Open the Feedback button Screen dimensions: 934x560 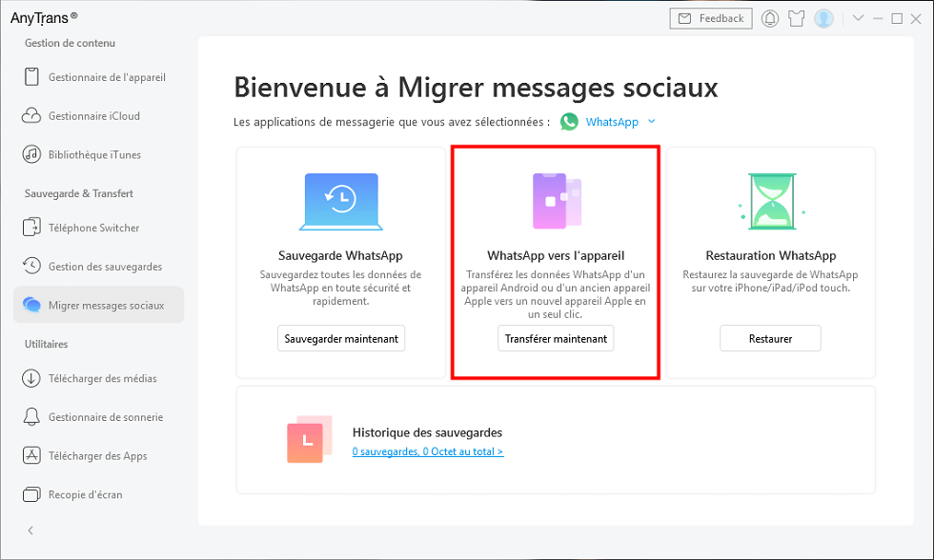tap(711, 18)
